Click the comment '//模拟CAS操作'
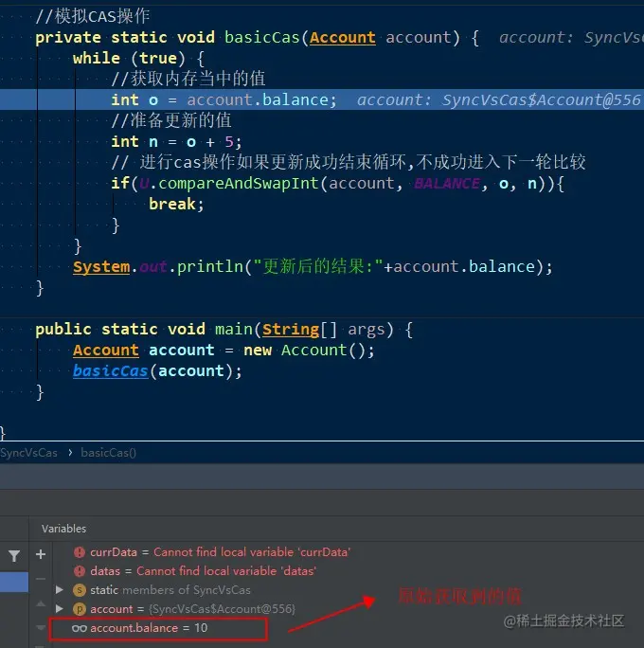 click(93, 16)
